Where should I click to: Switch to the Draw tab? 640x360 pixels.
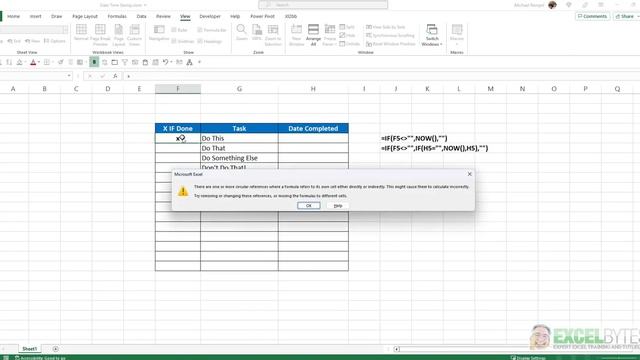point(57,16)
